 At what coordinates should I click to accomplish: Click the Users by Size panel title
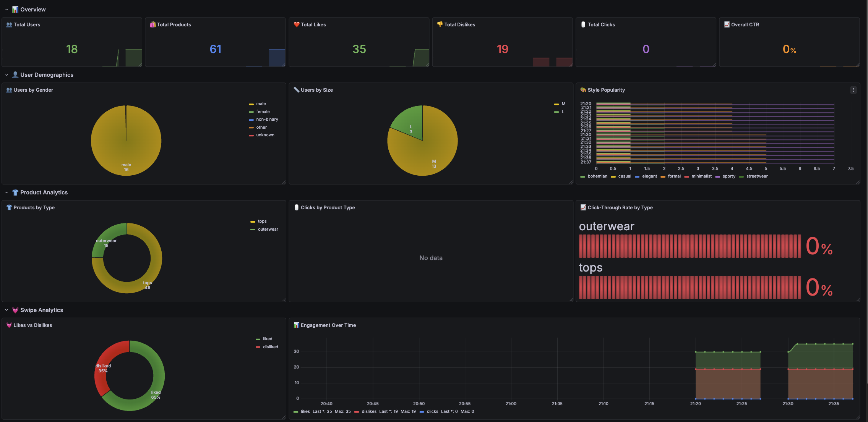tap(316, 90)
